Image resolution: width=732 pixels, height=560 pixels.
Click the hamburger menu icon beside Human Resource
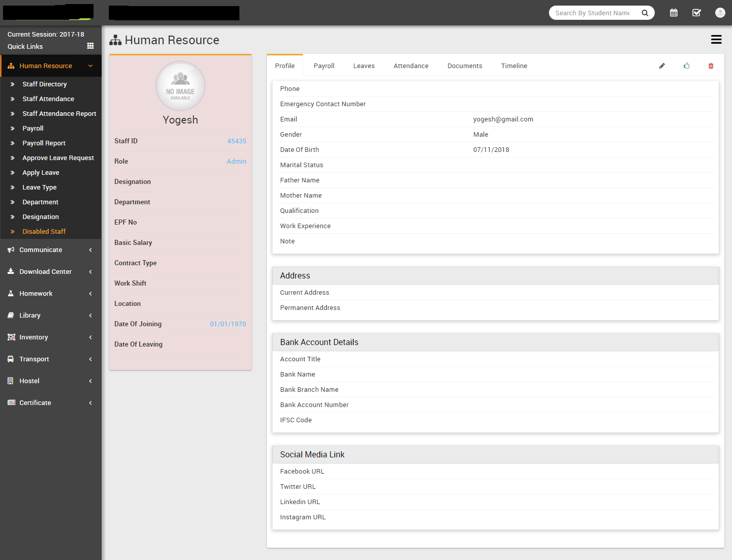pyautogui.click(x=716, y=40)
